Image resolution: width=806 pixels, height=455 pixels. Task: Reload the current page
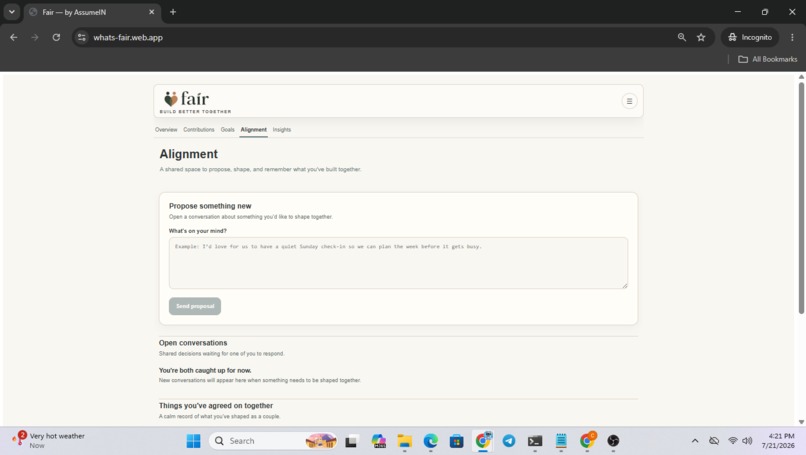pos(56,38)
